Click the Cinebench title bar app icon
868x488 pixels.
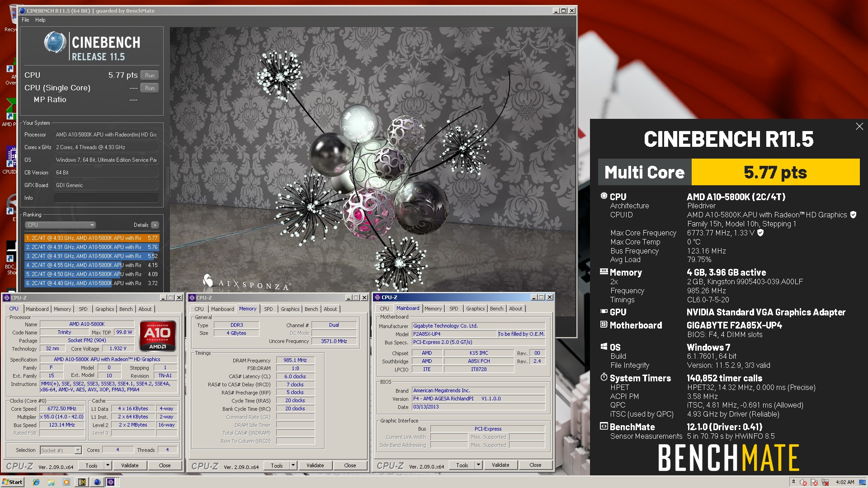point(23,10)
